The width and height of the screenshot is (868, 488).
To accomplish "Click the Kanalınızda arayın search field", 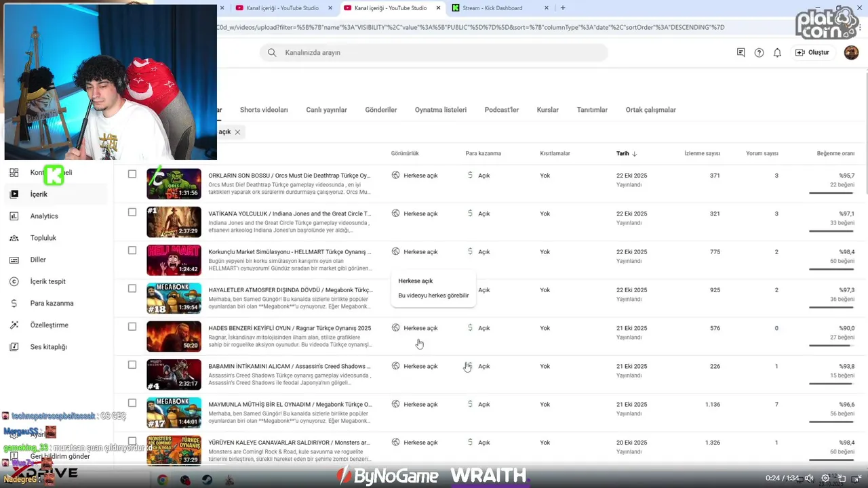I will pyautogui.click(x=434, y=52).
